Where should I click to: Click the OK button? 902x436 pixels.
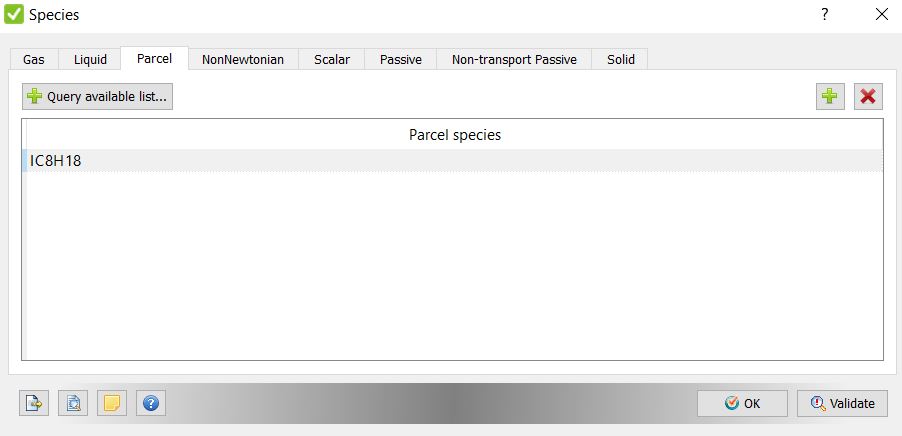(743, 403)
